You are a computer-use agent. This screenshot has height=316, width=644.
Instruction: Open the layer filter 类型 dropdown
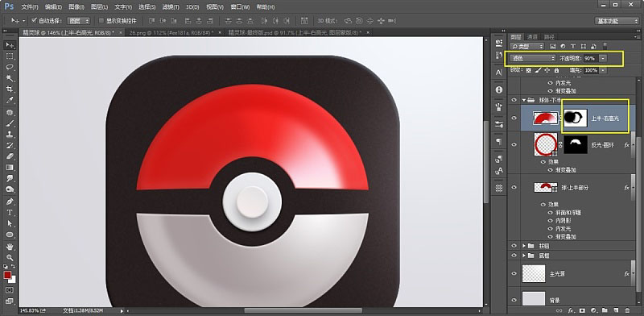click(x=527, y=47)
